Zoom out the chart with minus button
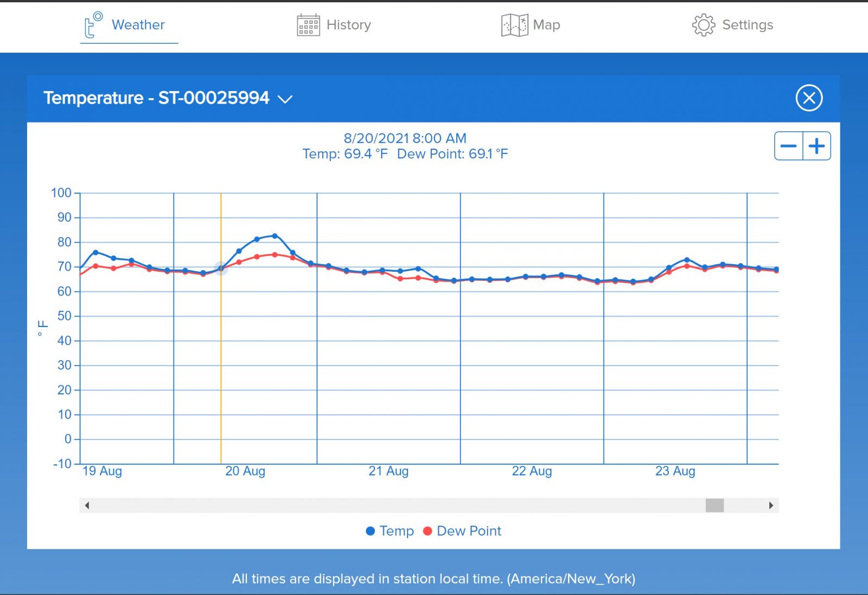 (x=788, y=146)
